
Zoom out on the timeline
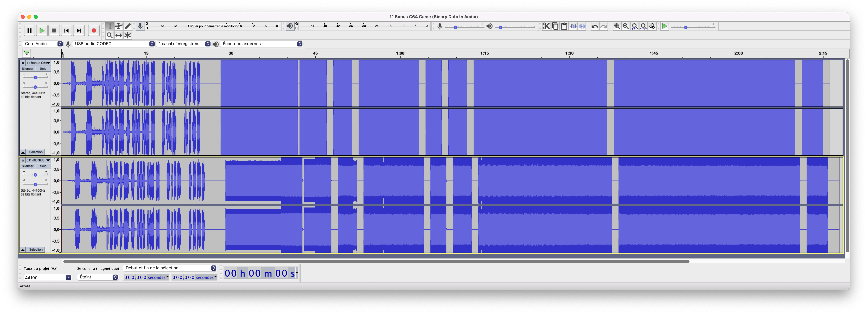(626, 26)
